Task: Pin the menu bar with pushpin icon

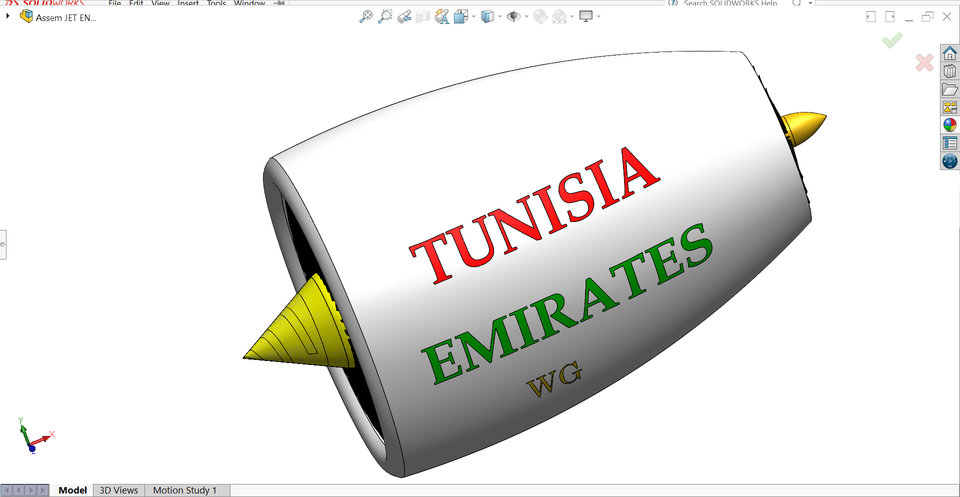Action: pos(279,3)
